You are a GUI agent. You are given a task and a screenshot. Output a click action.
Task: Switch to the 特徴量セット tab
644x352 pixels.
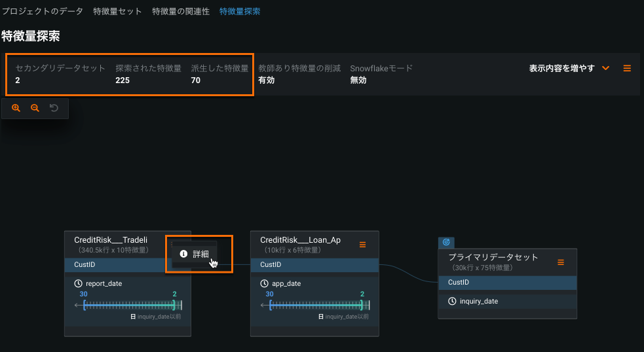pyautogui.click(x=117, y=12)
